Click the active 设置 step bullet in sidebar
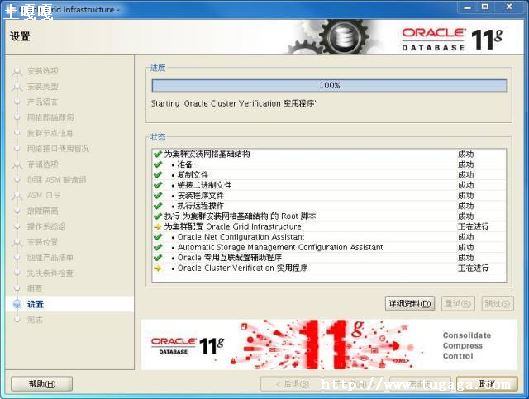Screen dimensions: 529x399 pyautogui.click(x=17, y=304)
